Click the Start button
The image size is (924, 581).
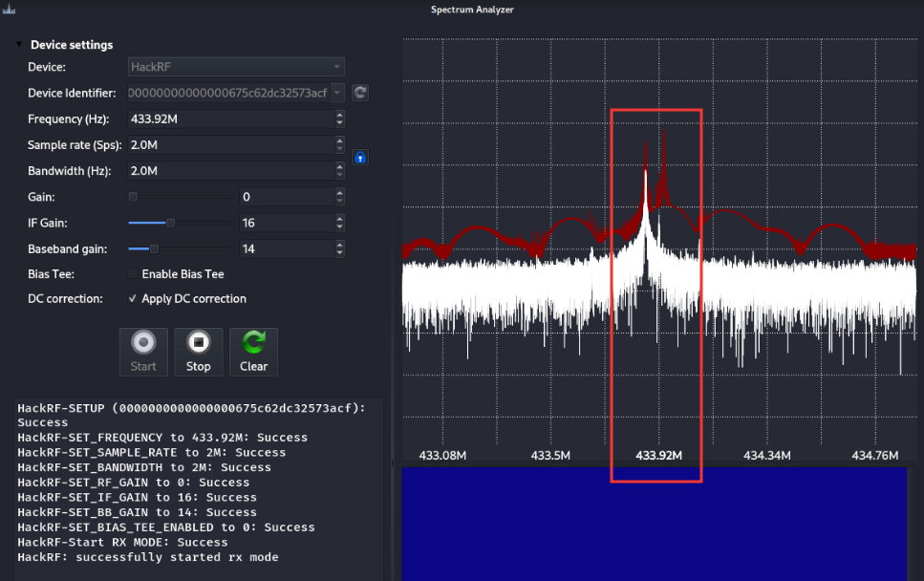coord(143,351)
